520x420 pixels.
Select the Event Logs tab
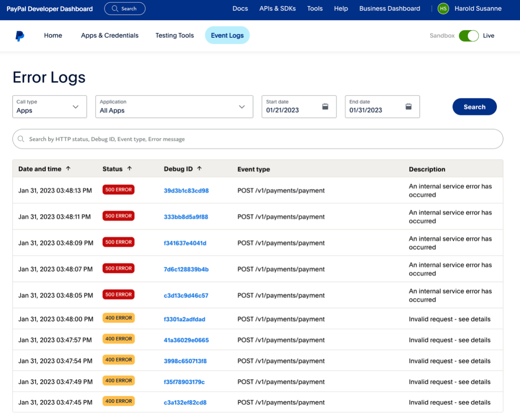[x=227, y=35]
